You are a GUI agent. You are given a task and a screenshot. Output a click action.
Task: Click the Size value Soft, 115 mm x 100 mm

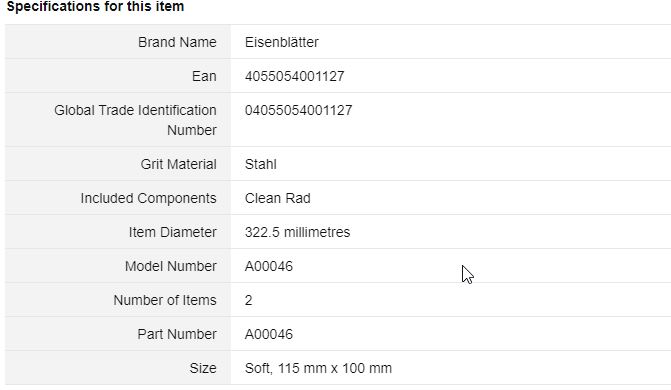(318, 368)
